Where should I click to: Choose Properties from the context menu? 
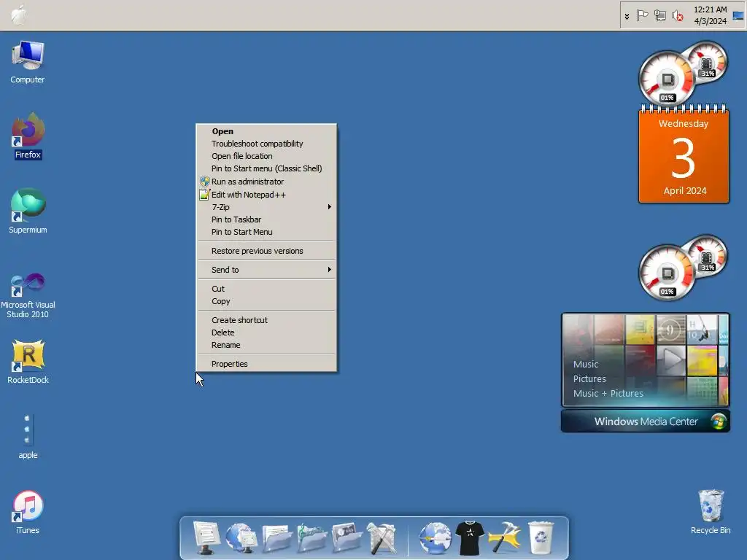click(267, 364)
